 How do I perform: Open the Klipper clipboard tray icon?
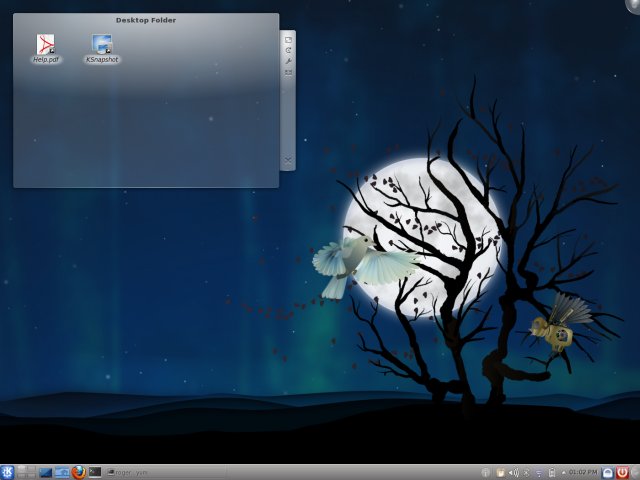coord(500,473)
